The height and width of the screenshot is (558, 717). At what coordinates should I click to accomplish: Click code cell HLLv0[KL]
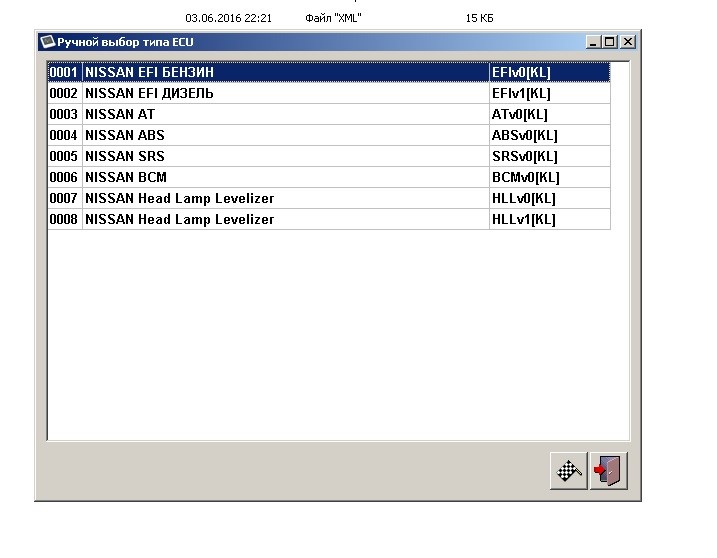click(550, 199)
